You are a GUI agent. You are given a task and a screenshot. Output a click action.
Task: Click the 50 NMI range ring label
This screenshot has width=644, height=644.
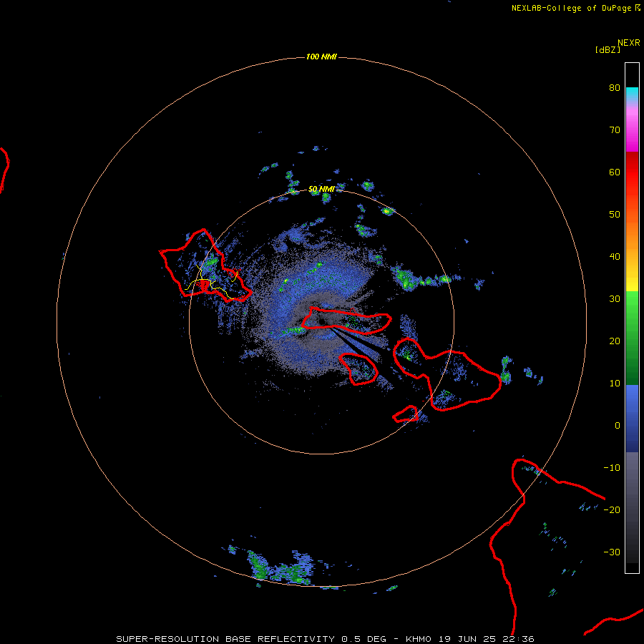(x=321, y=190)
